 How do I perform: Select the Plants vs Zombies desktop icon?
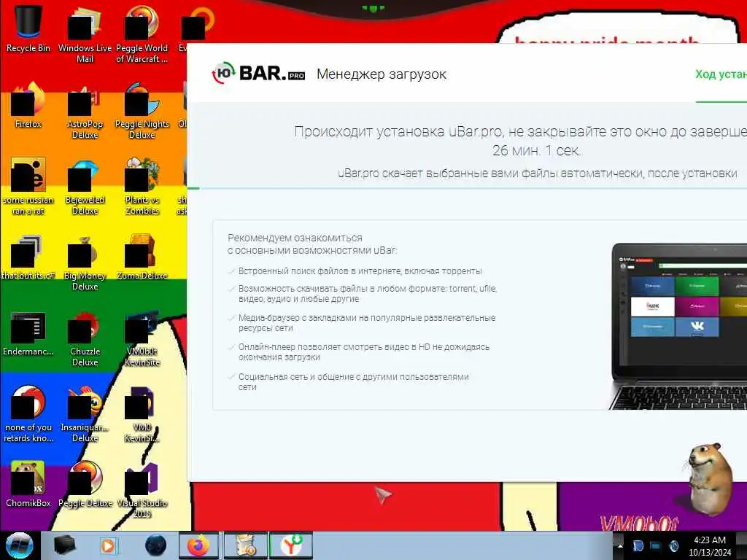tap(142, 187)
